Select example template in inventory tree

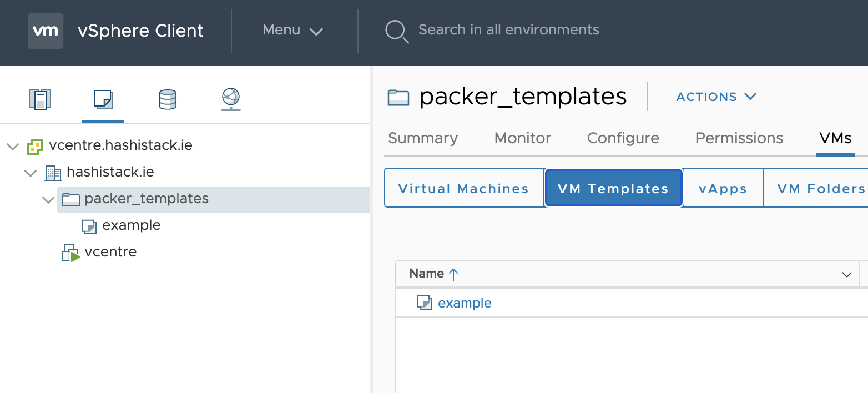click(x=132, y=225)
